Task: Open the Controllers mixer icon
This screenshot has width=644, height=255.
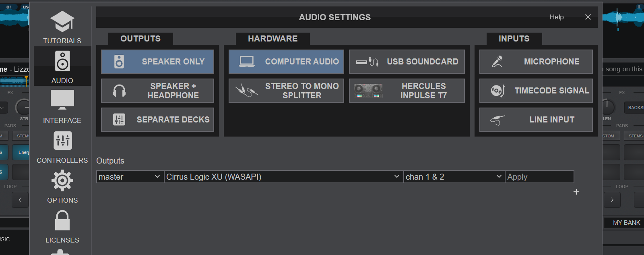Action: (x=62, y=141)
